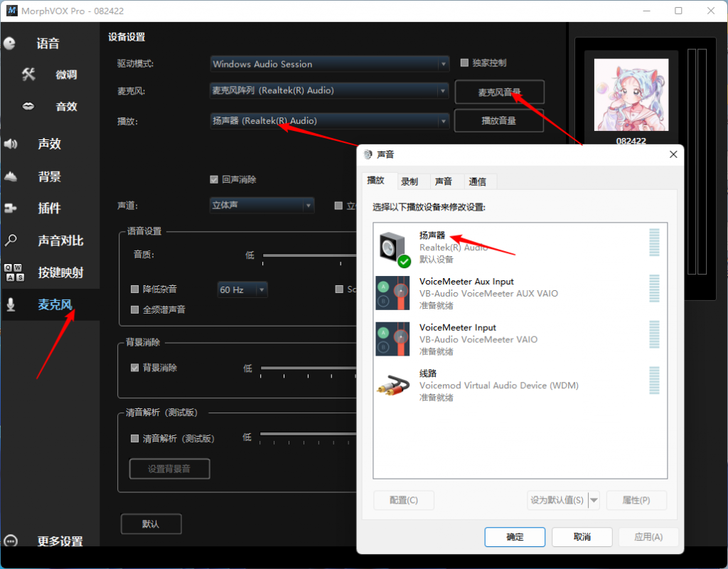Open the 播放 扬声器 device dropdown
The width and height of the screenshot is (728, 569).
330,121
